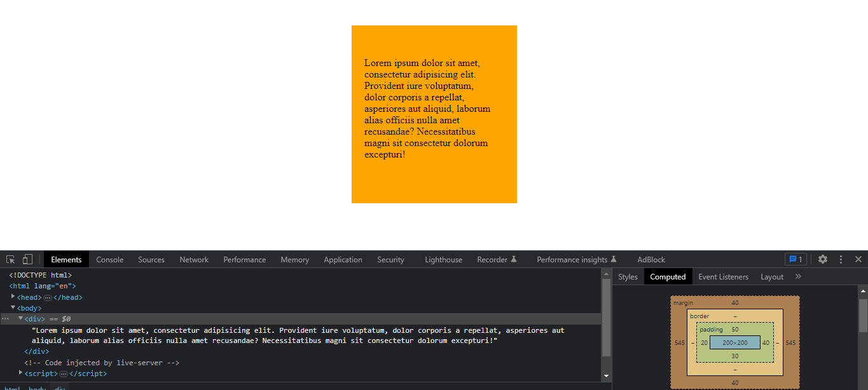
Task: Open the Sources tab
Action: (x=151, y=259)
